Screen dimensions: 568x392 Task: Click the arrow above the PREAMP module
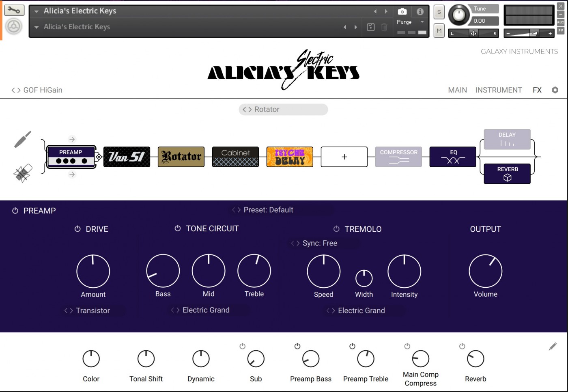pos(72,139)
